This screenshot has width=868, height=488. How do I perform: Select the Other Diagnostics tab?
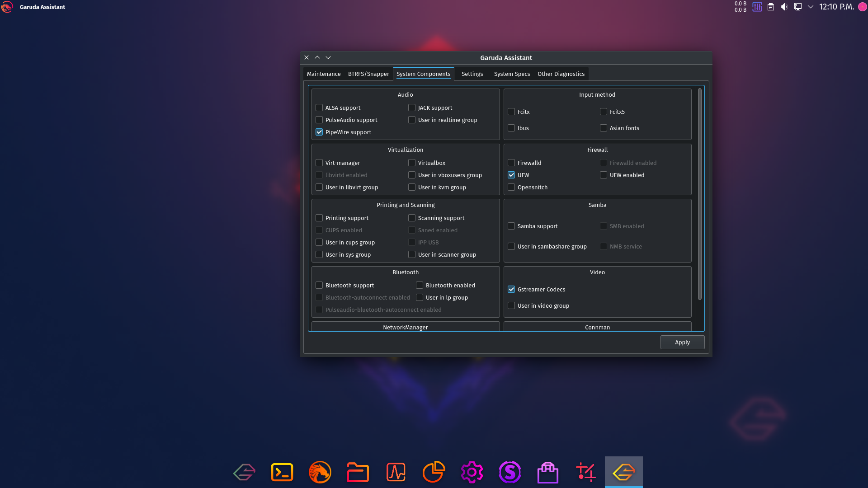point(561,74)
